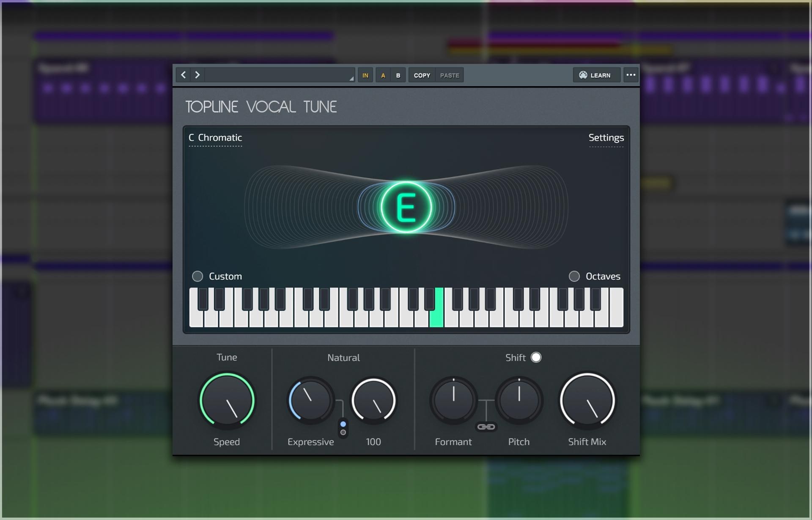Enable the Custom scale toggle

198,276
